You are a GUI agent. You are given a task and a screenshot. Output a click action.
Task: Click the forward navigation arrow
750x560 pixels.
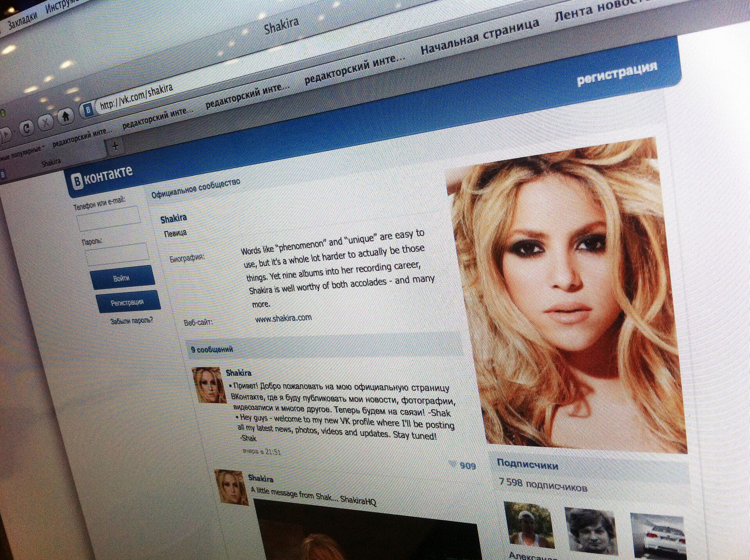(x=5, y=135)
